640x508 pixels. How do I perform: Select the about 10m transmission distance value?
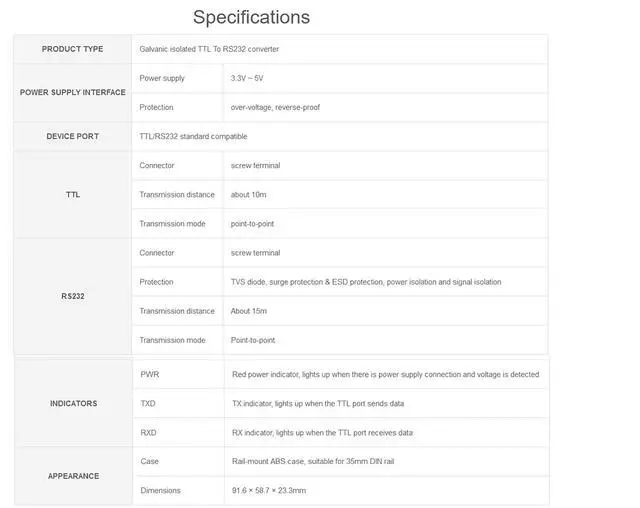(248, 195)
